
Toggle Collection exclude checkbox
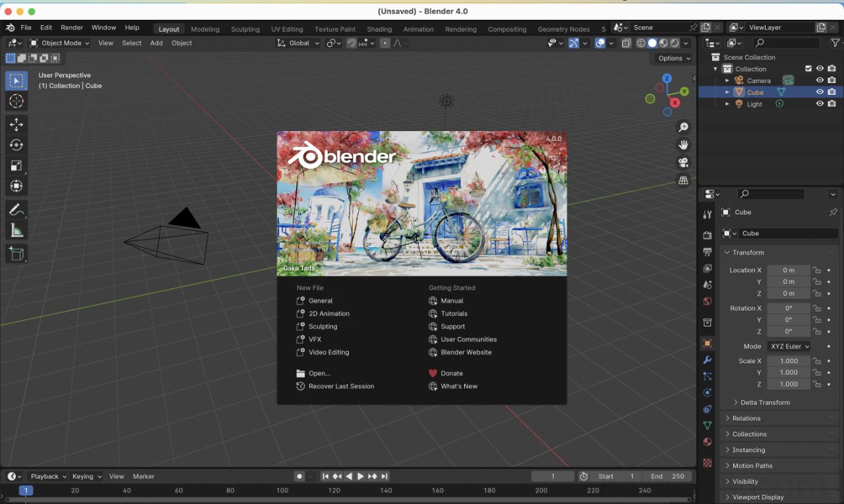click(x=808, y=69)
